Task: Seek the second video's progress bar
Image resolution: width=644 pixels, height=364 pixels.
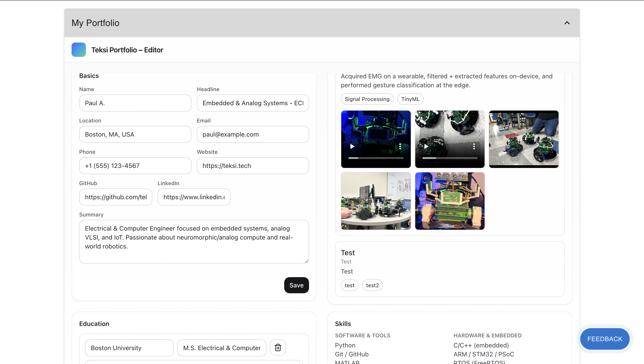Action: coord(450,158)
